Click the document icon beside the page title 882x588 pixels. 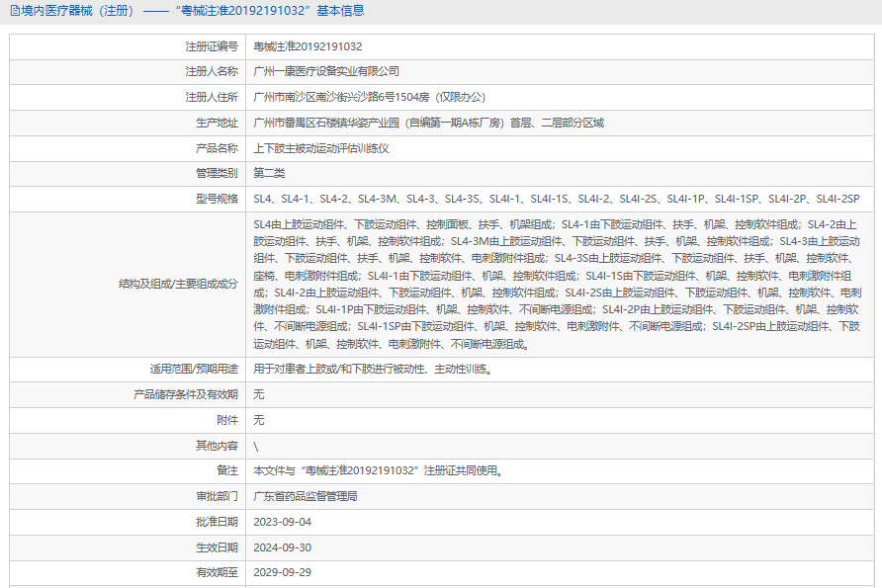click(15, 11)
